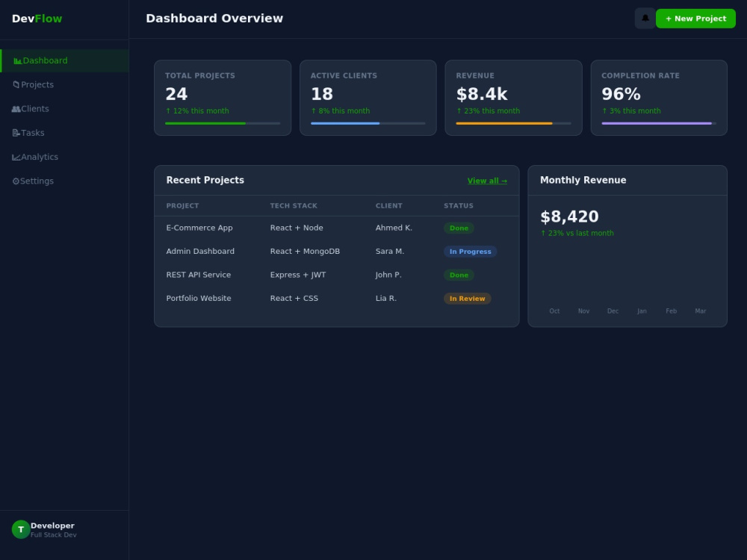Click the In Review status badge

(x=468, y=299)
